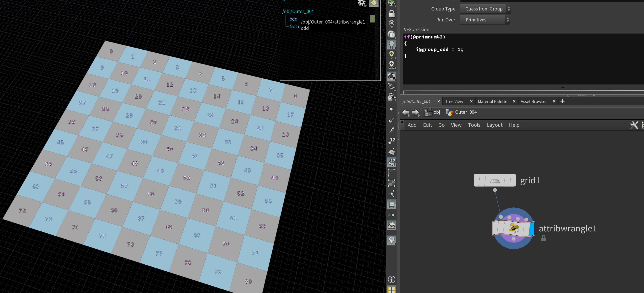Image resolution: width=644 pixels, height=293 pixels.
Task: Open the Tools menu
Action: (474, 125)
